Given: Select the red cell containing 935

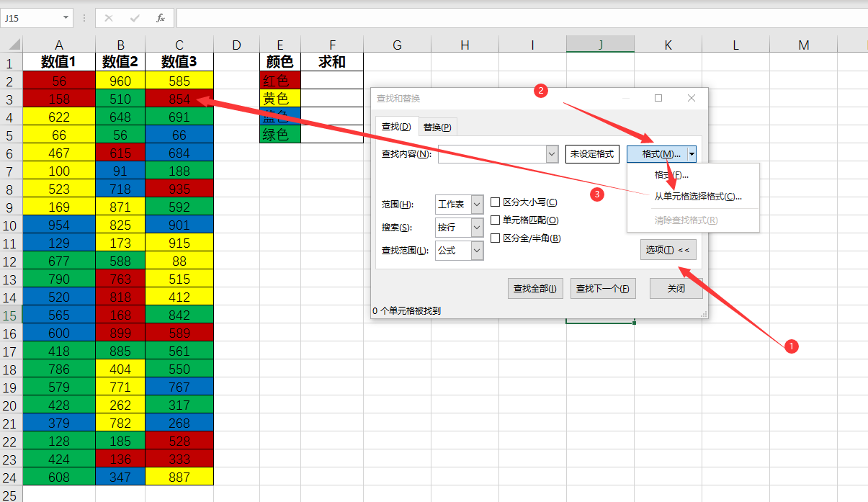Looking at the screenshot, I should 179,189.
